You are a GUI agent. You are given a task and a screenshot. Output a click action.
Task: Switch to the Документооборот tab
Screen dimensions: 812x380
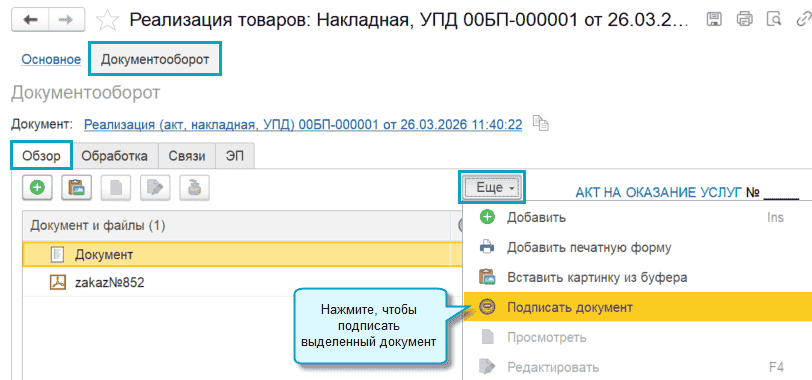[155, 60]
